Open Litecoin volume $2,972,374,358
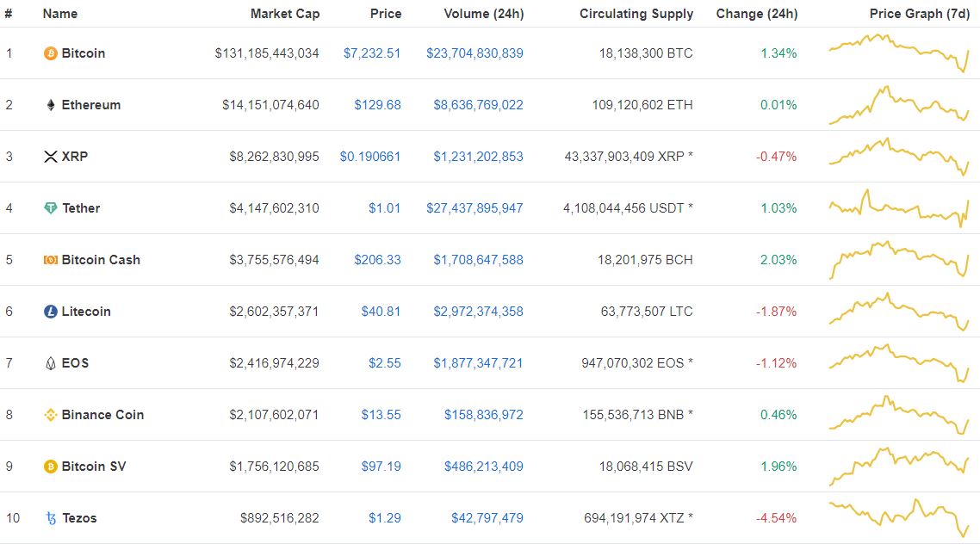 pyautogui.click(x=479, y=311)
